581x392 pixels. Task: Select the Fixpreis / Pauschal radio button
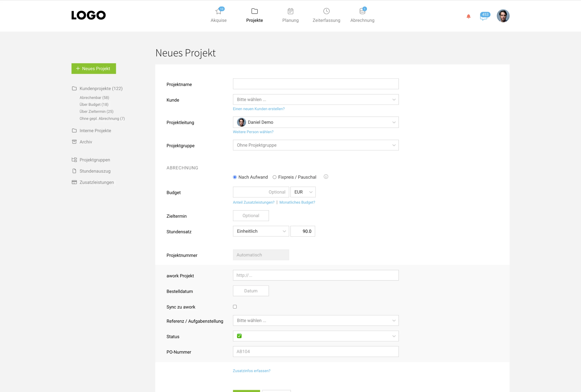[x=275, y=177]
